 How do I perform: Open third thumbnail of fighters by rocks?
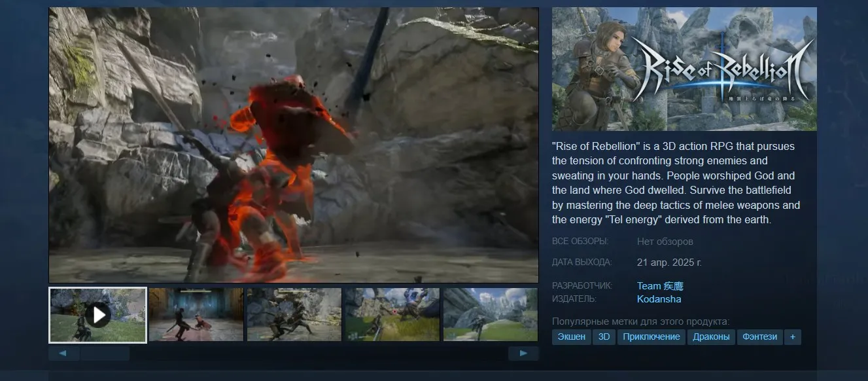(x=294, y=315)
